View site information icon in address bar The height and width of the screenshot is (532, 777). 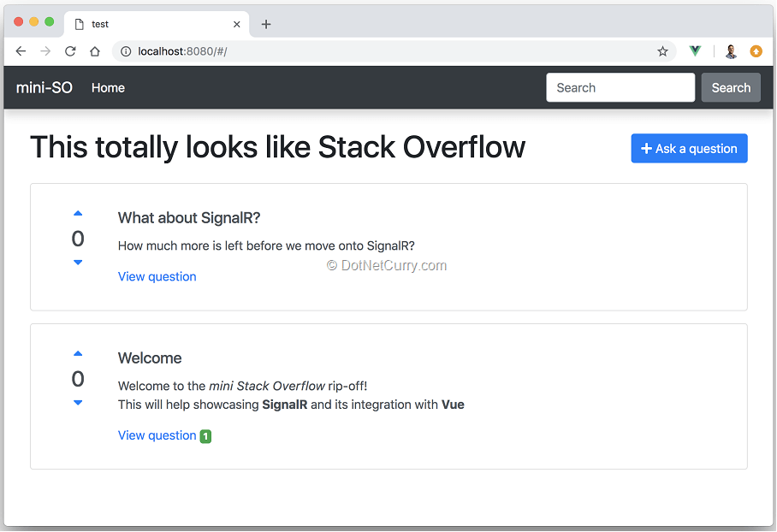click(x=126, y=51)
